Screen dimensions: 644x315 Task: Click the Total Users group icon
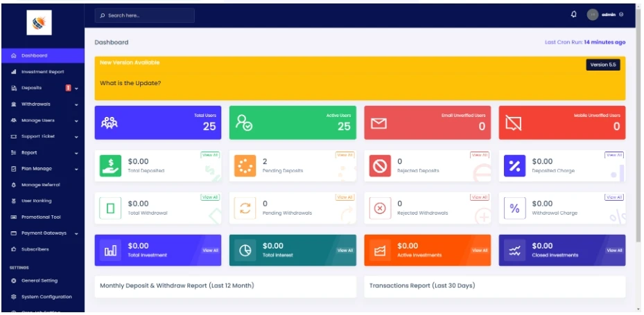coord(110,123)
